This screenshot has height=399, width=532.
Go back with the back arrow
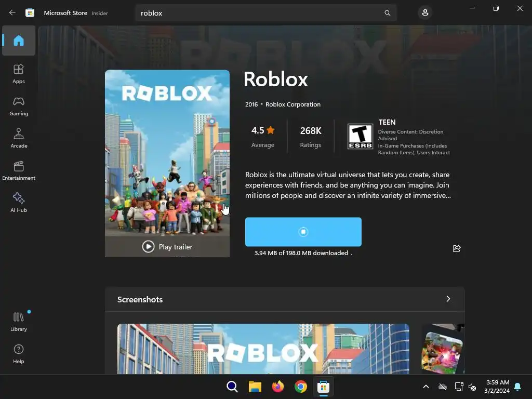12,13
